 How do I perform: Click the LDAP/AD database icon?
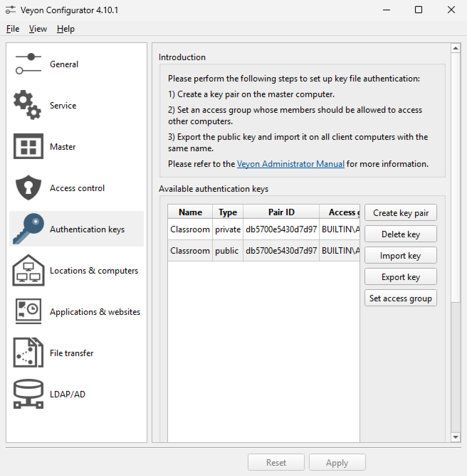(x=28, y=394)
